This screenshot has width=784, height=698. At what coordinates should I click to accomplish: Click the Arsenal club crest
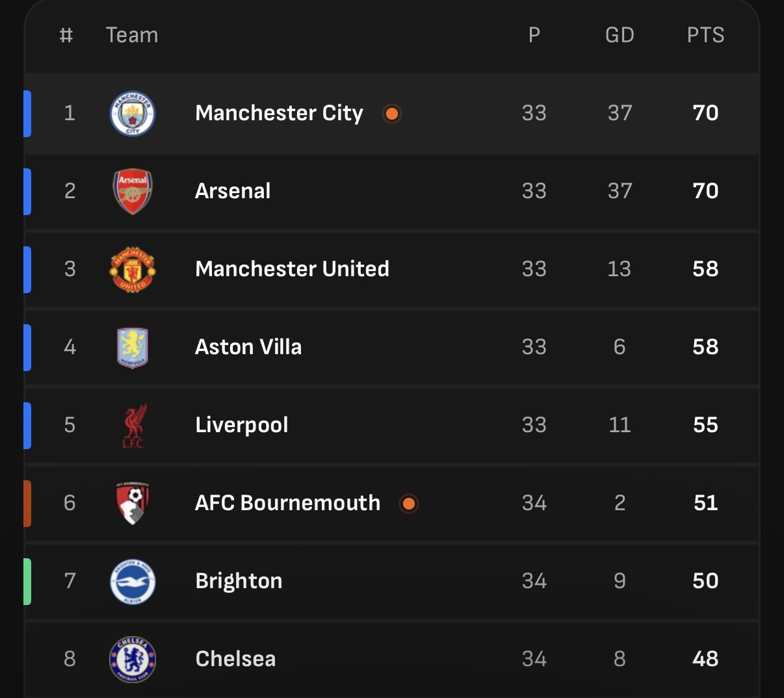133,191
